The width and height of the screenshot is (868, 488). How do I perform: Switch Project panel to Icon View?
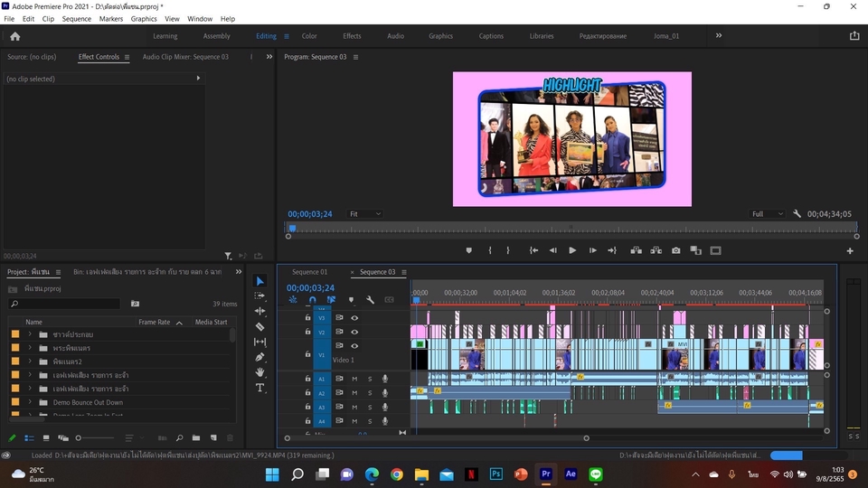pos(46,437)
